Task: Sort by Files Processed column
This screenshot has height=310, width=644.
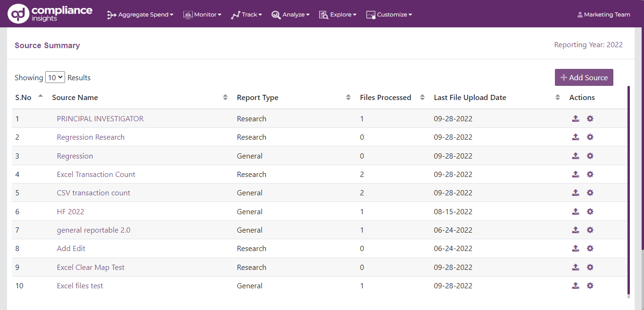Action: (422, 98)
